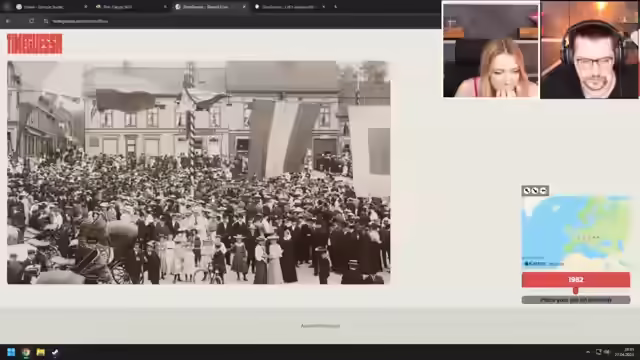Click the site info icon in address bar
640x360 pixels.
pos(46,21)
